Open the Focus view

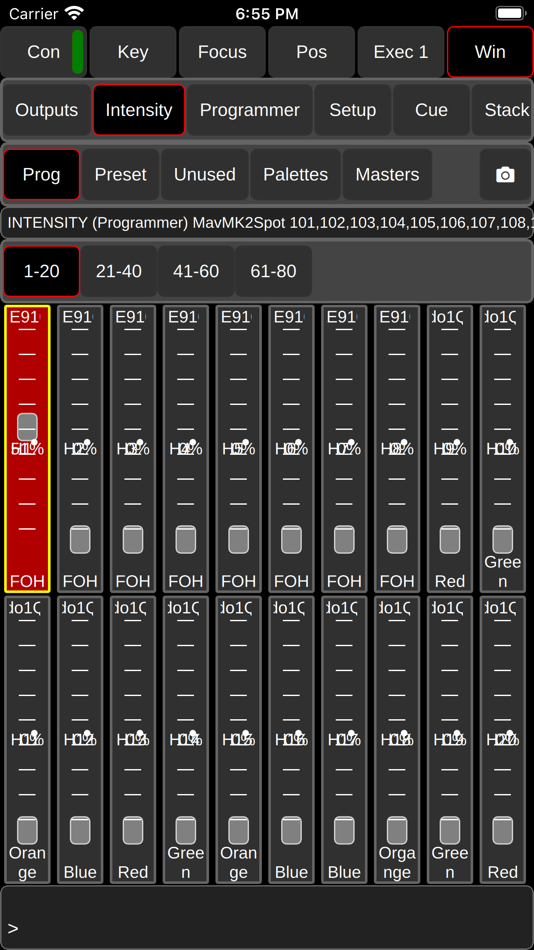pyautogui.click(x=222, y=52)
